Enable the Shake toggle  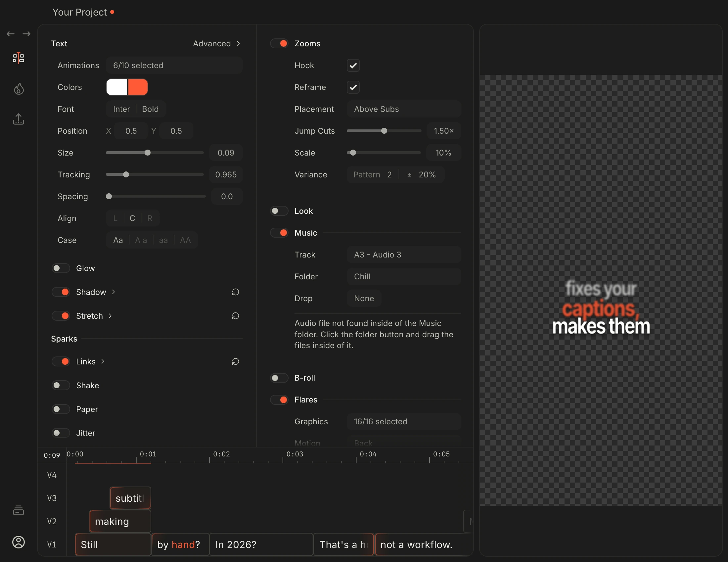pos(61,386)
